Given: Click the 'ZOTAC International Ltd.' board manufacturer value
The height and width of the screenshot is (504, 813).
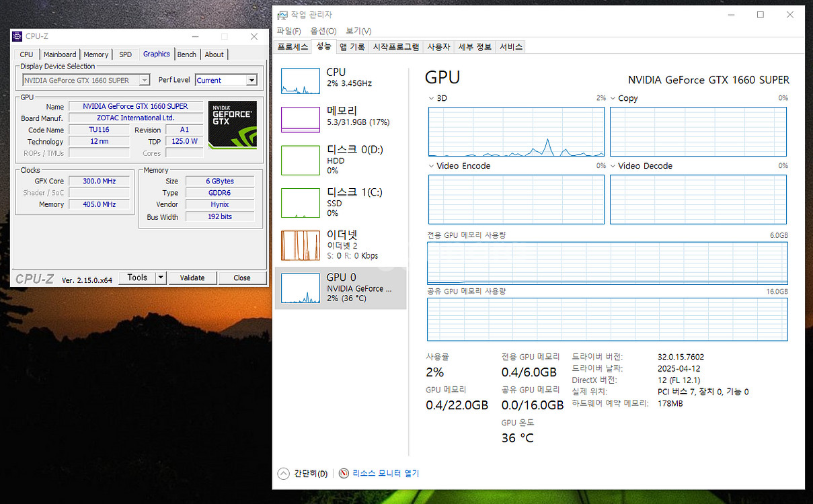Looking at the screenshot, I should (136, 118).
